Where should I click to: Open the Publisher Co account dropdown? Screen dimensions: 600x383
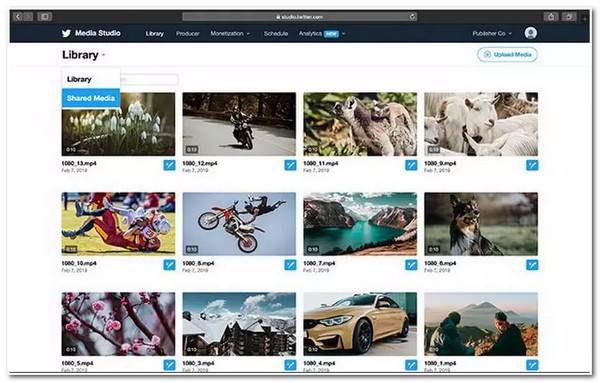(x=492, y=34)
